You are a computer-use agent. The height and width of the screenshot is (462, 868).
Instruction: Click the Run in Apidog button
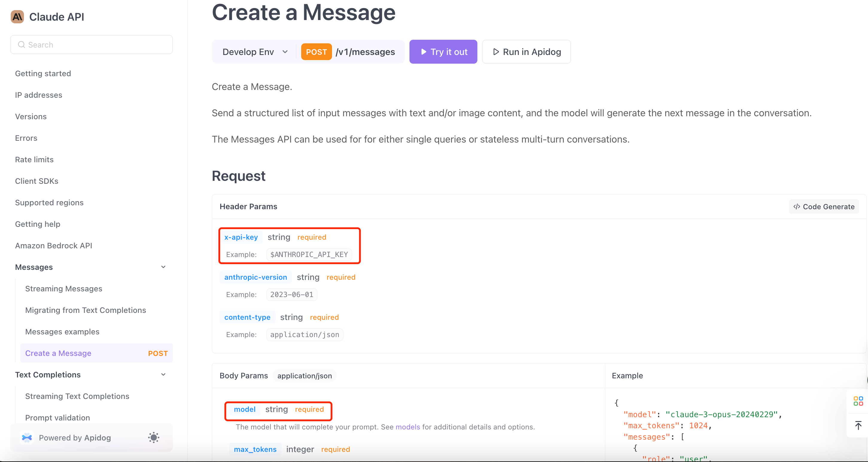(x=526, y=51)
